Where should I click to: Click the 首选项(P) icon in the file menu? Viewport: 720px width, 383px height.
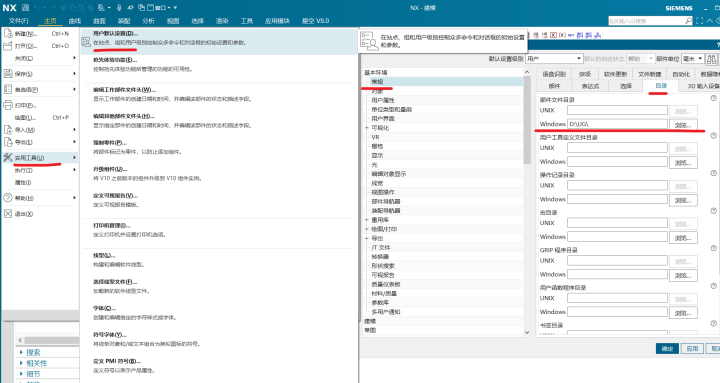[x=8, y=89]
